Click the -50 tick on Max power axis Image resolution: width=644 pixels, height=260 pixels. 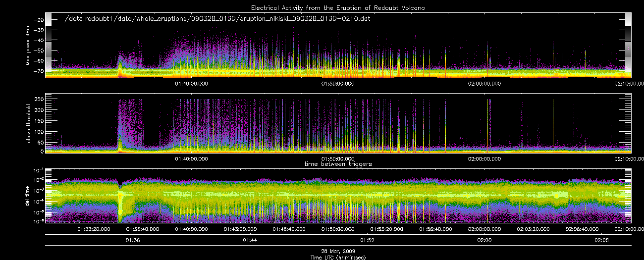(x=40, y=51)
